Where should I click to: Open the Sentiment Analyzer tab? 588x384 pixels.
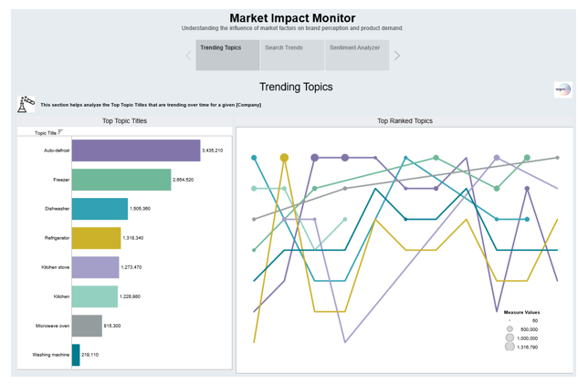[356, 55]
